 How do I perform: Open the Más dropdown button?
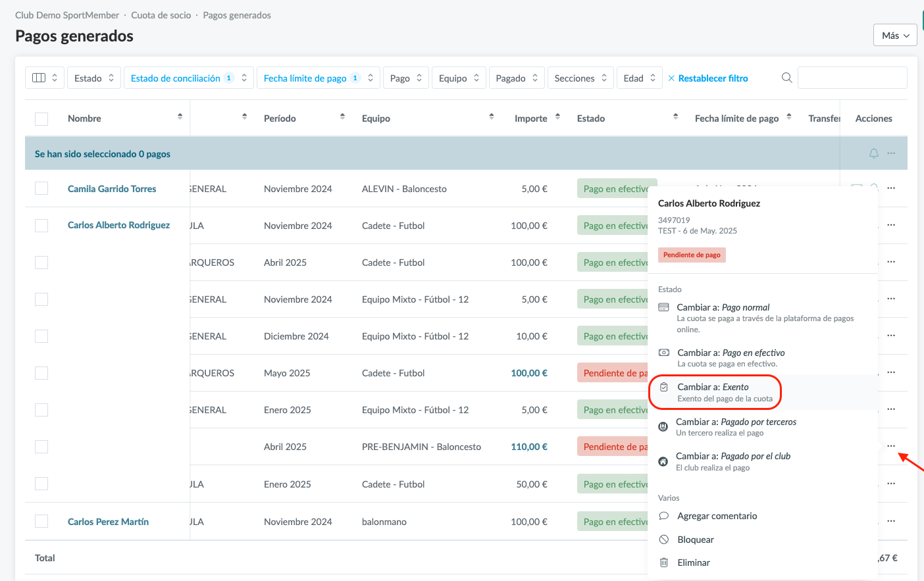click(x=895, y=36)
